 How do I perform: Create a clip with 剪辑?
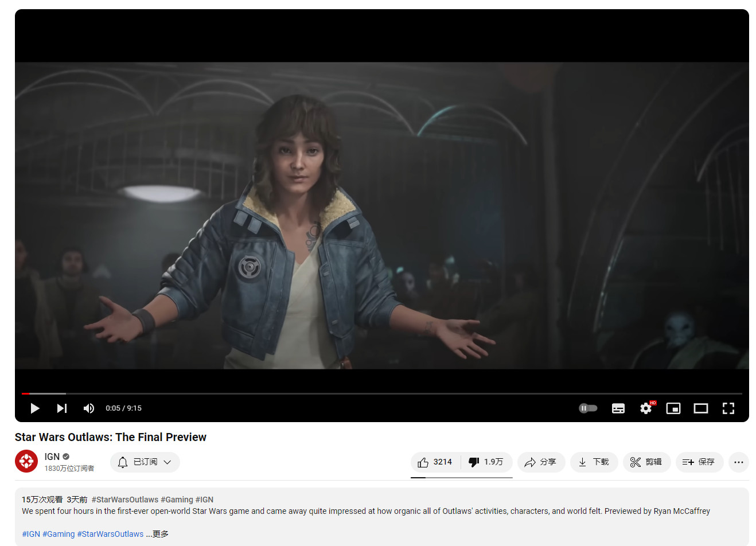(x=647, y=462)
